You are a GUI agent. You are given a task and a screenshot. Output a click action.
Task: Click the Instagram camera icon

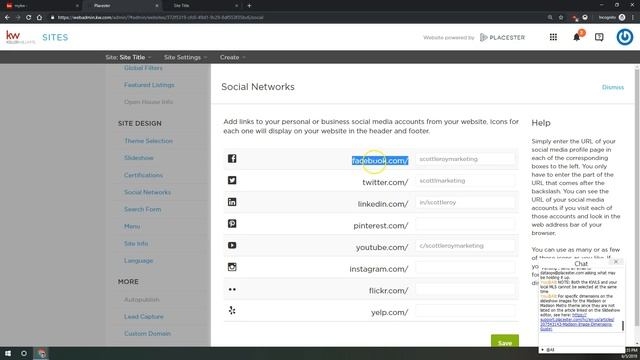click(x=232, y=267)
